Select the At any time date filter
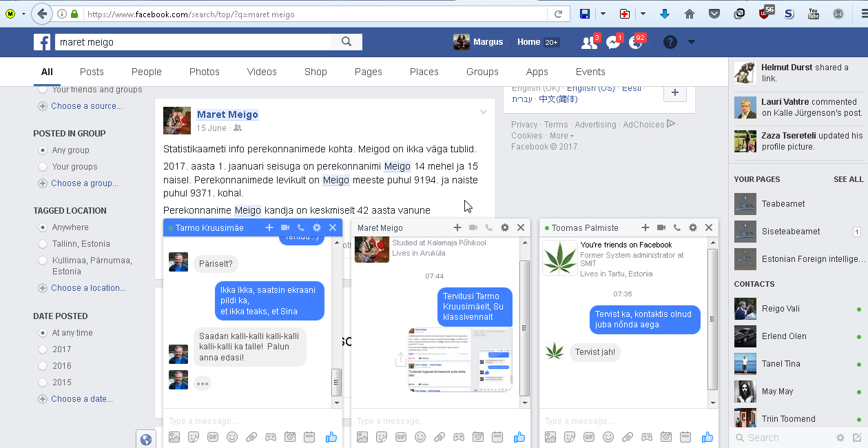The width and height of the screenshot is (868, 448). [x=43, y=333]
